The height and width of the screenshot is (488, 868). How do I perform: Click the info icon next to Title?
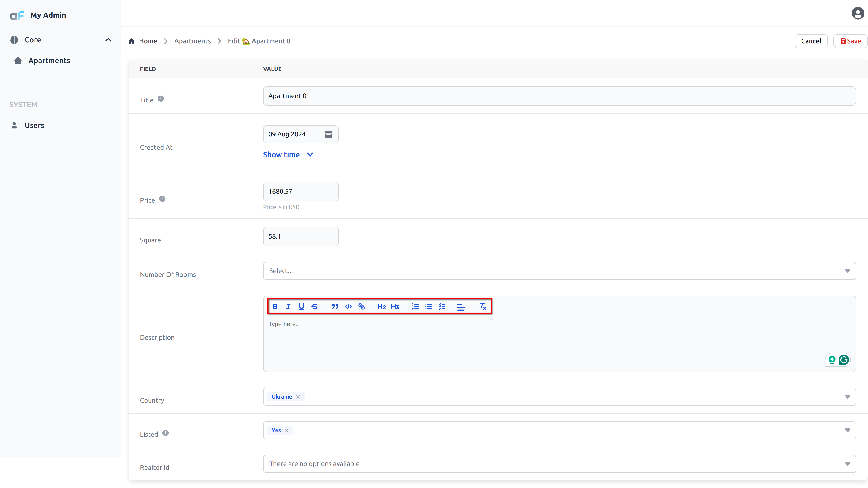[x=161, y=99]
